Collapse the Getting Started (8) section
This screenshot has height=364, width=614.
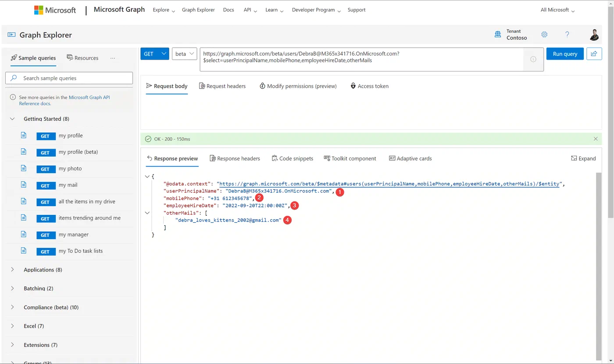point(12,119)
